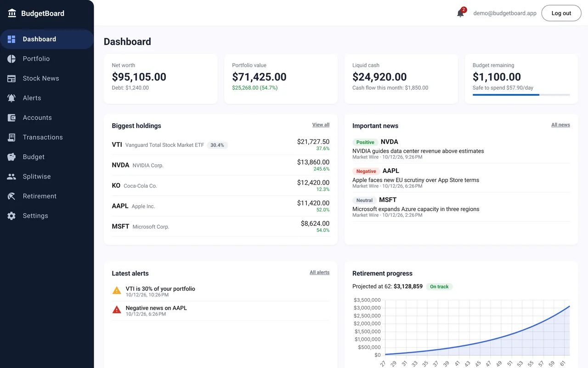This screenshot has width=588, height=368.
Task: Click the red warning icon for AAPL alert
Action: 117,310
